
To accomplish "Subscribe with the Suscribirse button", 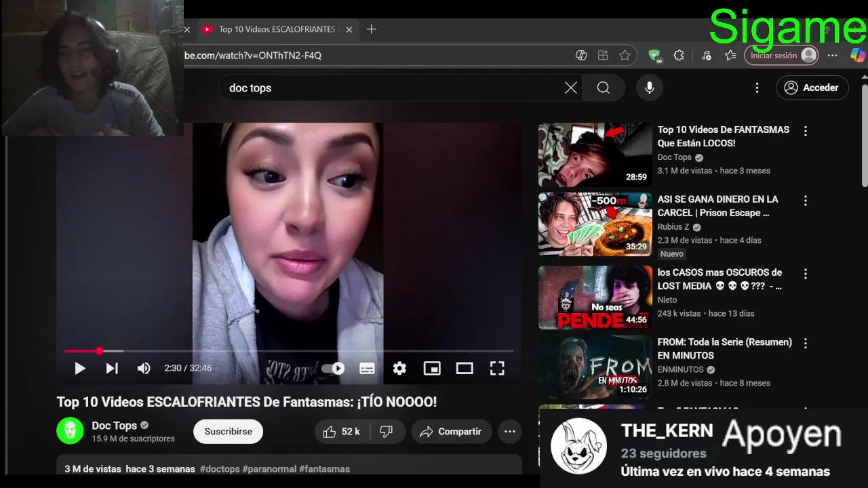I will point(228,431).
